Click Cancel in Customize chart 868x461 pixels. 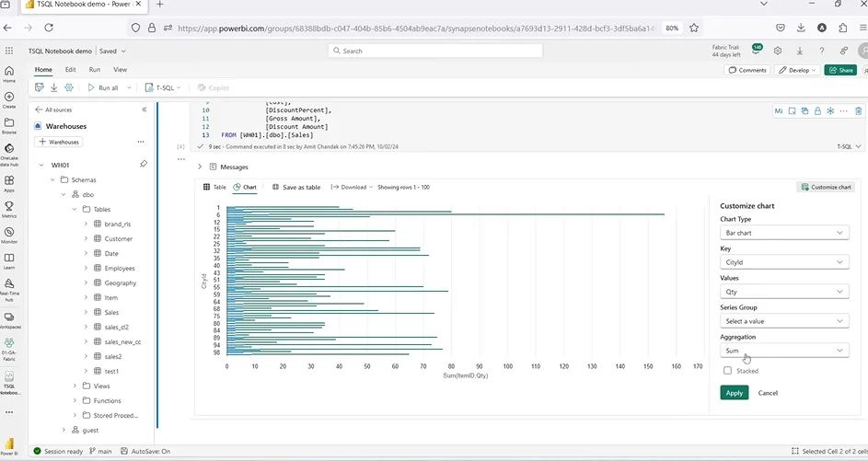click(x=768, y=393)
